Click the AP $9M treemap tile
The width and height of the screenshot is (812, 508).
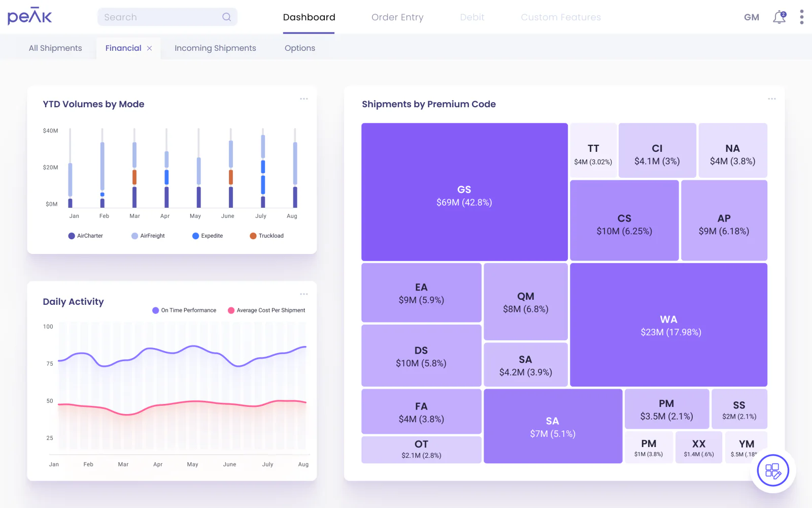click(x=724, y=220)
